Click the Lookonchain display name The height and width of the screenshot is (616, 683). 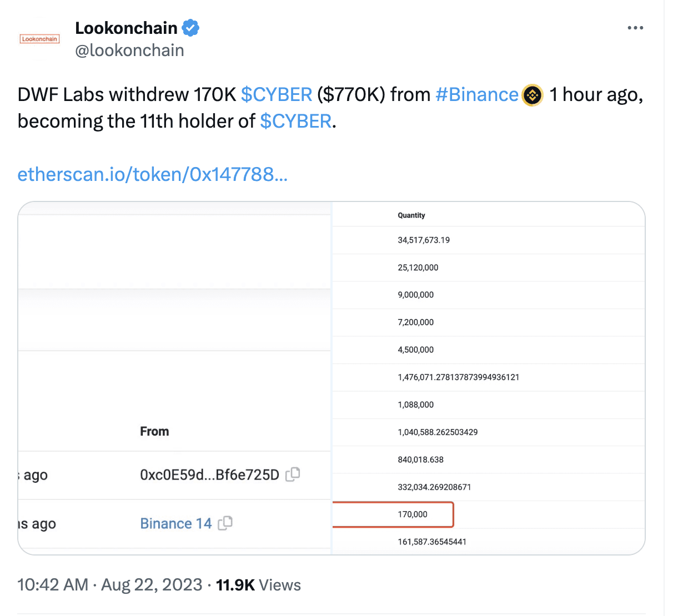pos(126,27)
